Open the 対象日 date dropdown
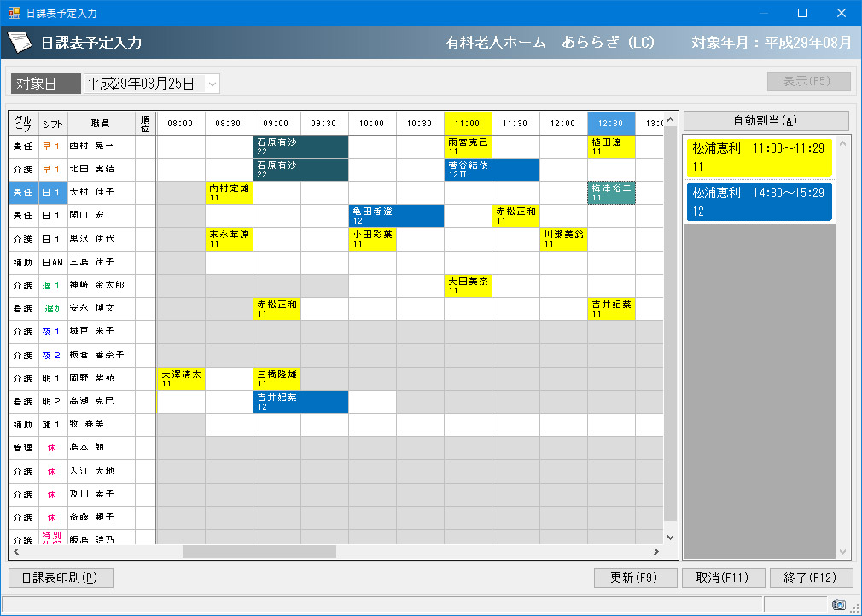 click(x=213, y=84)
